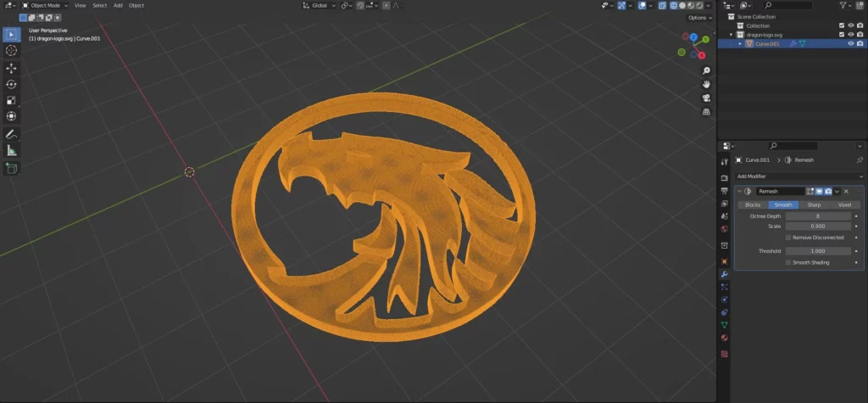Open the Object Constraints properties tab

[724, 312]
